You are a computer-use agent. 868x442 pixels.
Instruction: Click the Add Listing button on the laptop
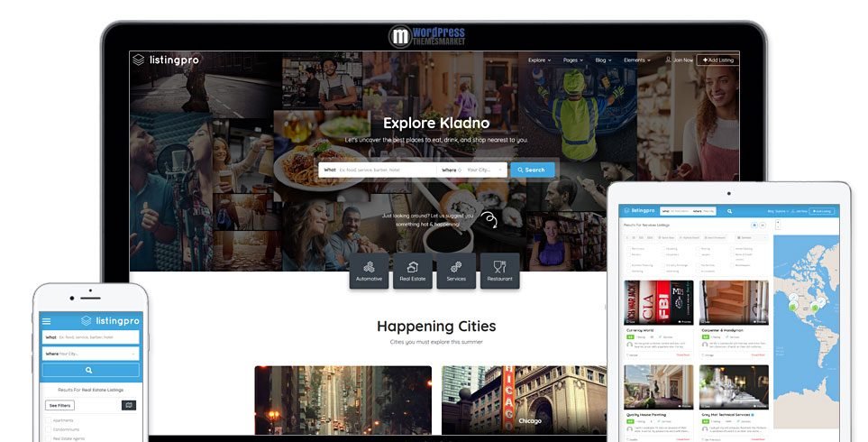coord(717,60)
